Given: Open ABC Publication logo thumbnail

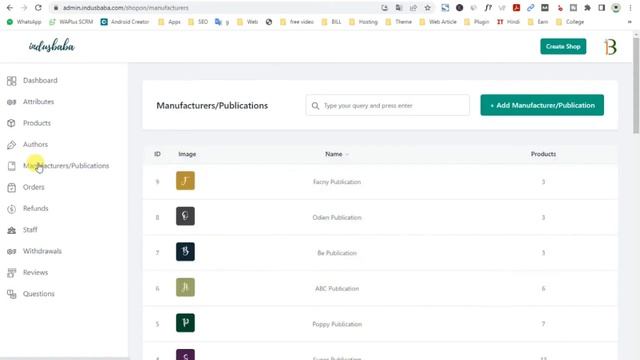Looking at the screenshot, I should [x=185, y=287].
